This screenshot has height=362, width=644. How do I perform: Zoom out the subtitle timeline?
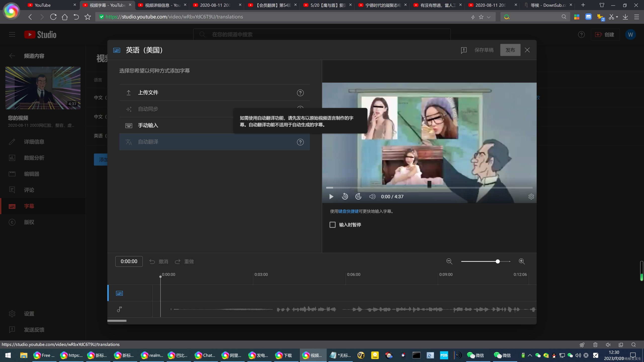click(x=449, y=261)
